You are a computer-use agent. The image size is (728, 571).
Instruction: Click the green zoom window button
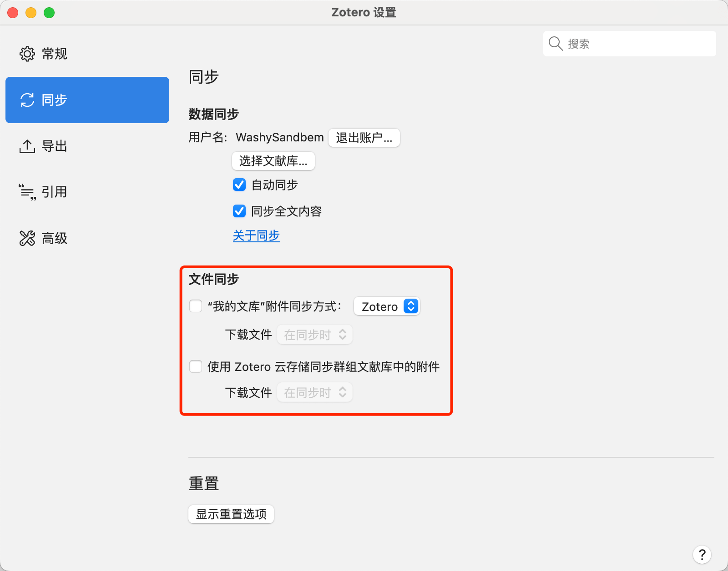click(49, 13)
